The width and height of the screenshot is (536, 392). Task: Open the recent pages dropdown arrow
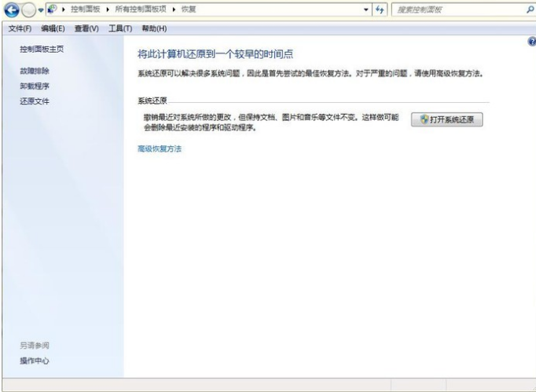click(41, 10)
